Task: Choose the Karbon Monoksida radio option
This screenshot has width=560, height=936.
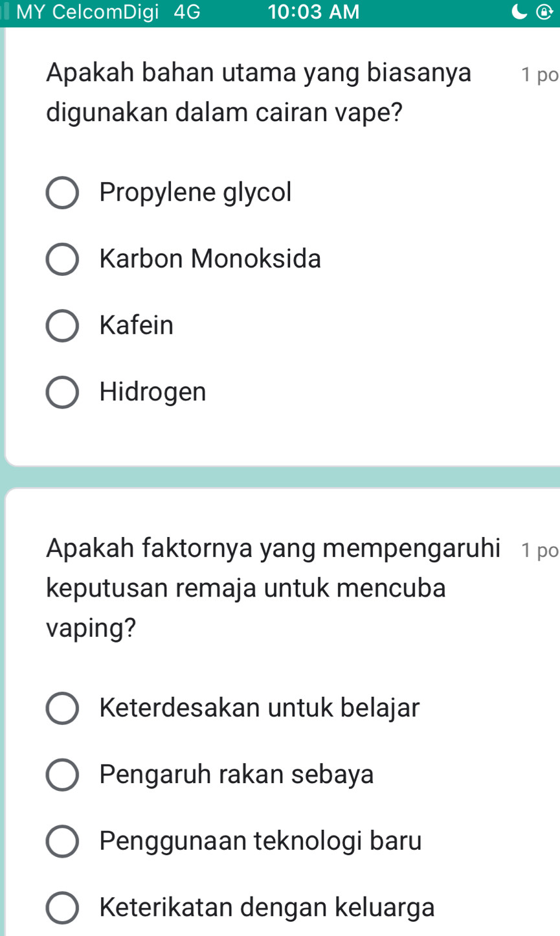Action: pyautogui.click(x=63, y=260)
